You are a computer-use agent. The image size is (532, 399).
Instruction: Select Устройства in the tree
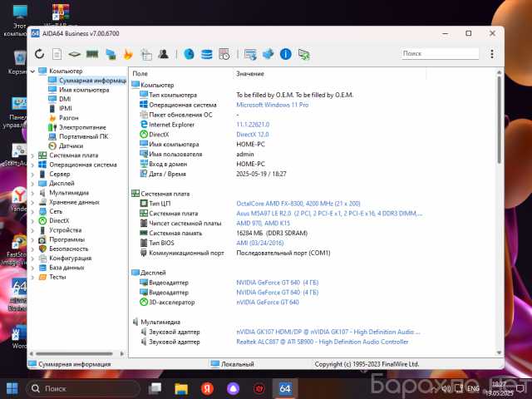pyautogui.click(x=65, y=230)
